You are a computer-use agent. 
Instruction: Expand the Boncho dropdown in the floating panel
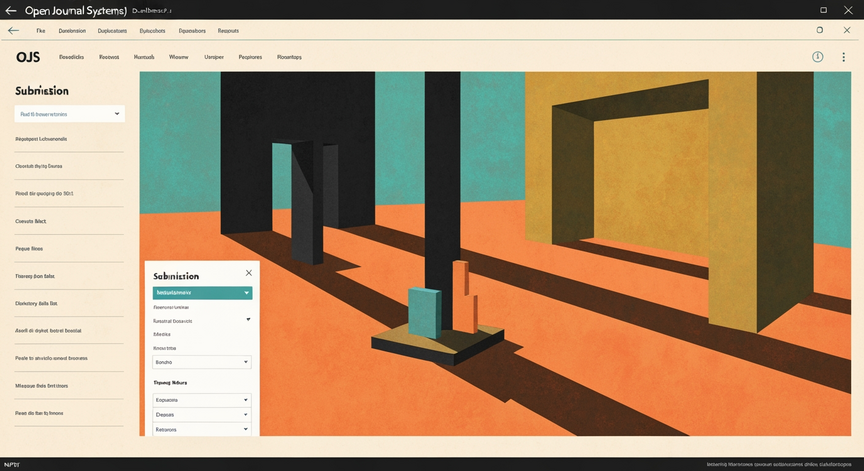[202, 362]
